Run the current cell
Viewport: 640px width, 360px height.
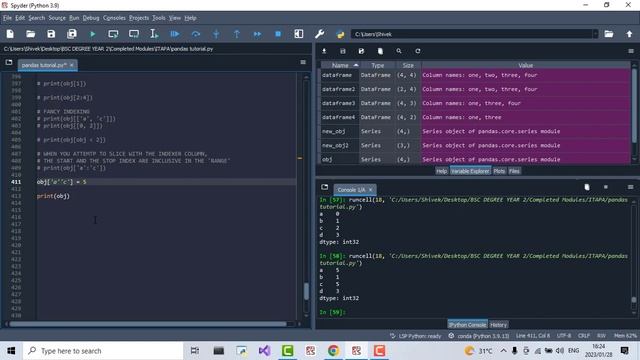click(x=113, y=34)
